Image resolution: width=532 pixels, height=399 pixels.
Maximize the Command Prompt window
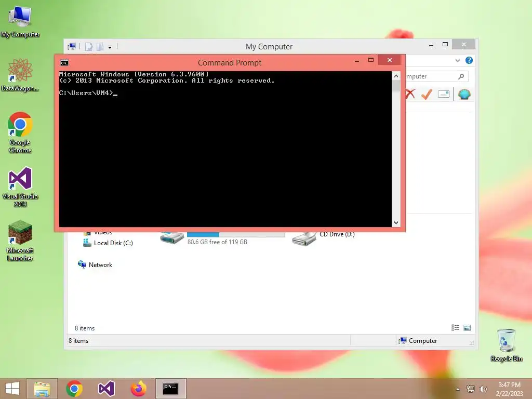371,60
